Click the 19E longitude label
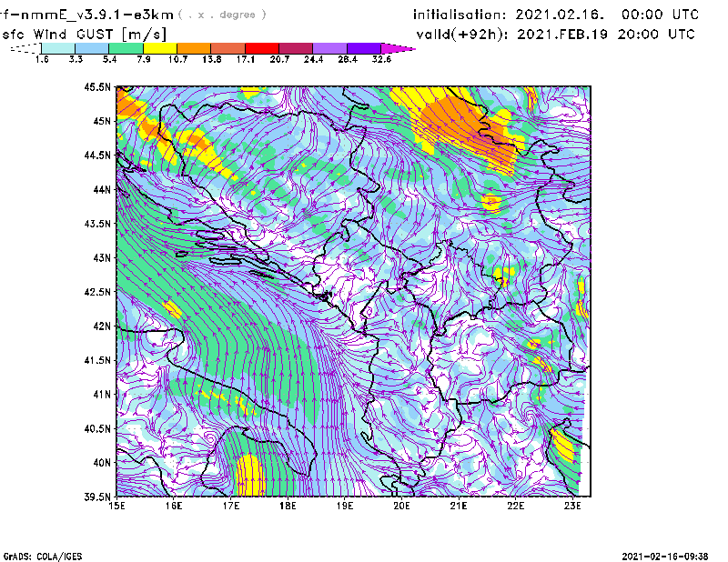The width and height of the screenshot is (728, 562). point(345,506)
